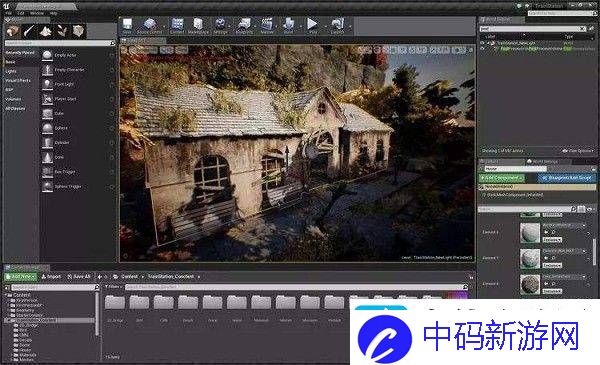Select the Foliage mode icon

click(62, 31)
